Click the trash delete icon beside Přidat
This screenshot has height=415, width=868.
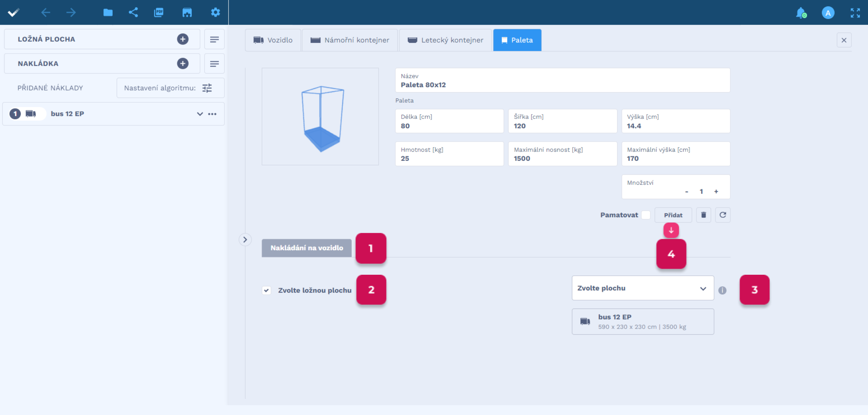pyautogui.click(x=704, y=215)
